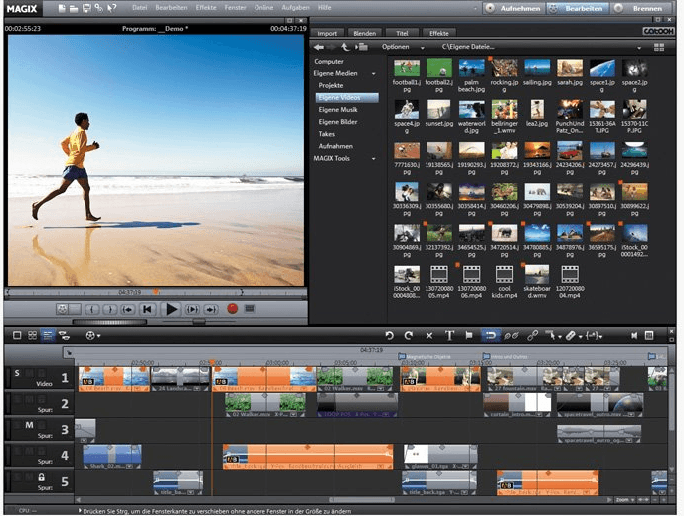
Task: Open the cut tool dropdown arrow
Action: pos(580,337)
